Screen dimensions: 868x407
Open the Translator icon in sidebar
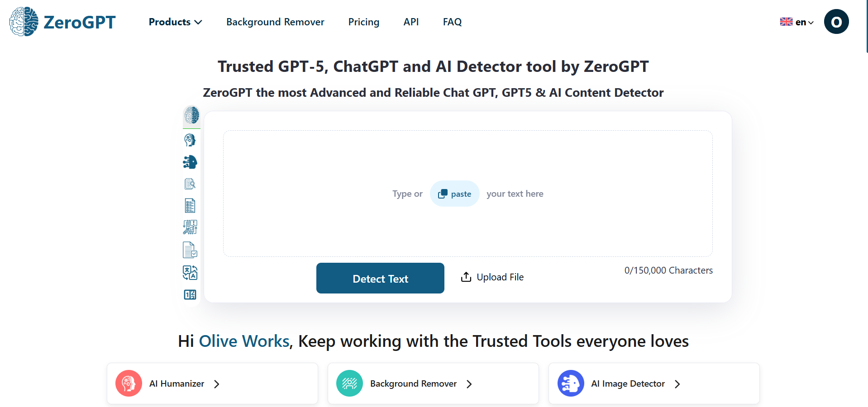tap(190, 273)
